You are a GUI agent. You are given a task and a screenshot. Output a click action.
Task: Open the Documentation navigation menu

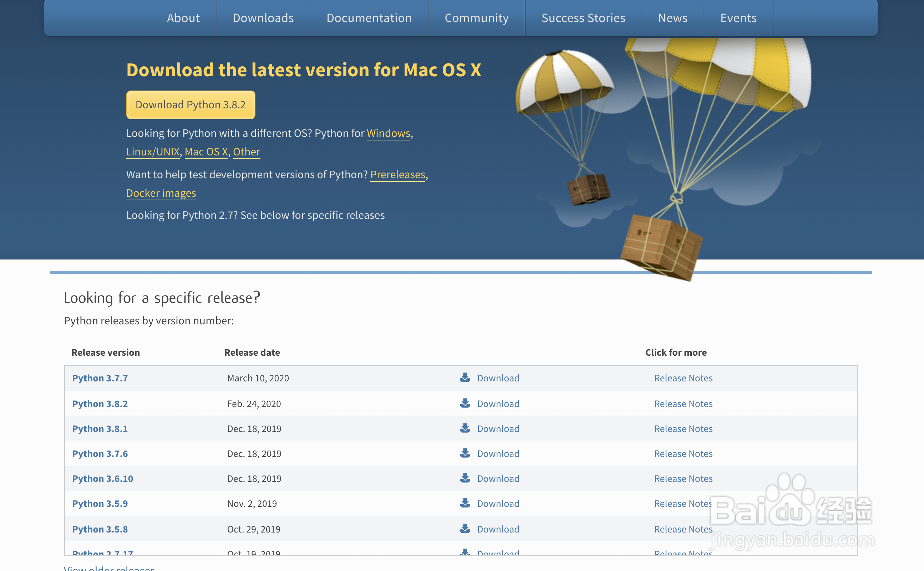[x=369, y=18]
